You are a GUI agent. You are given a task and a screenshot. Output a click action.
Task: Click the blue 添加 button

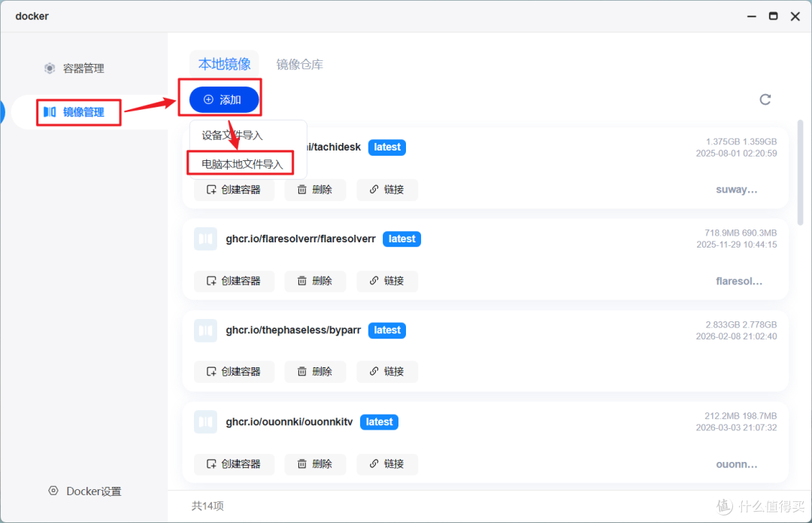click(x=224, y=99)
